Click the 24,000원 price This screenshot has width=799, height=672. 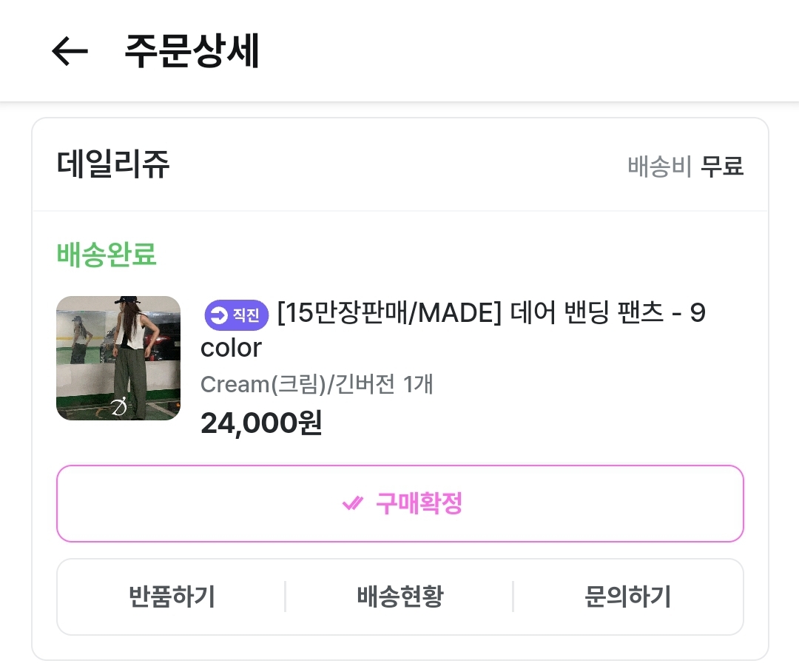(x=261, y=423)
